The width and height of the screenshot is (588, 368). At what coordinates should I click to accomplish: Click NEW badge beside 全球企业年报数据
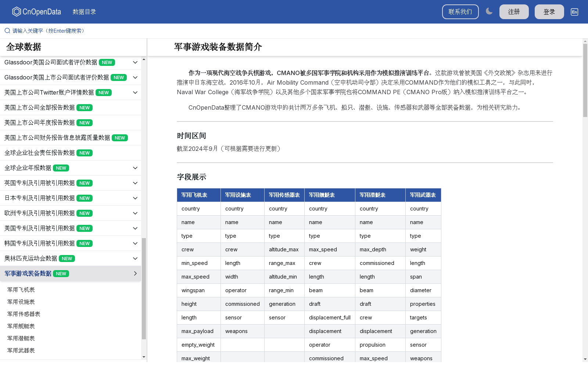(x=61, y=168)
